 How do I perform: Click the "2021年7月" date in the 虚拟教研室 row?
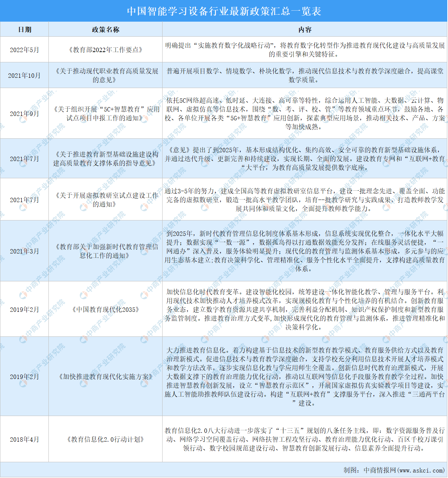(25, 200)
